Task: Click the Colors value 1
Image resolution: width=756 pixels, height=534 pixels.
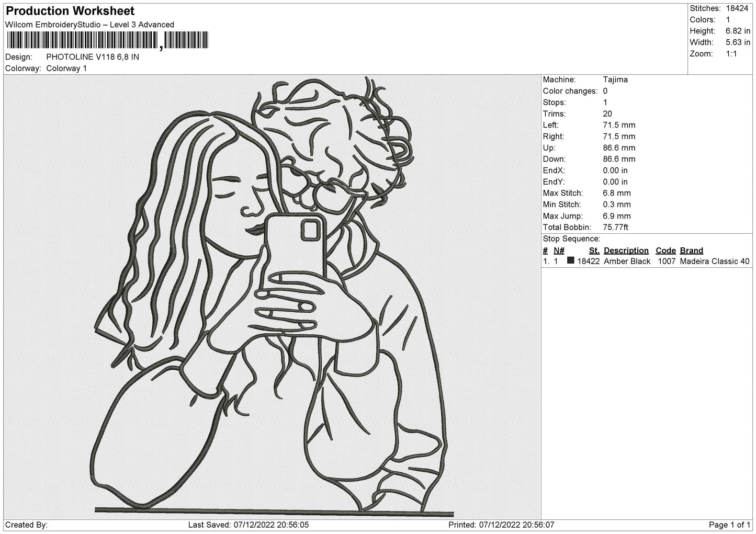Action: 728,20
